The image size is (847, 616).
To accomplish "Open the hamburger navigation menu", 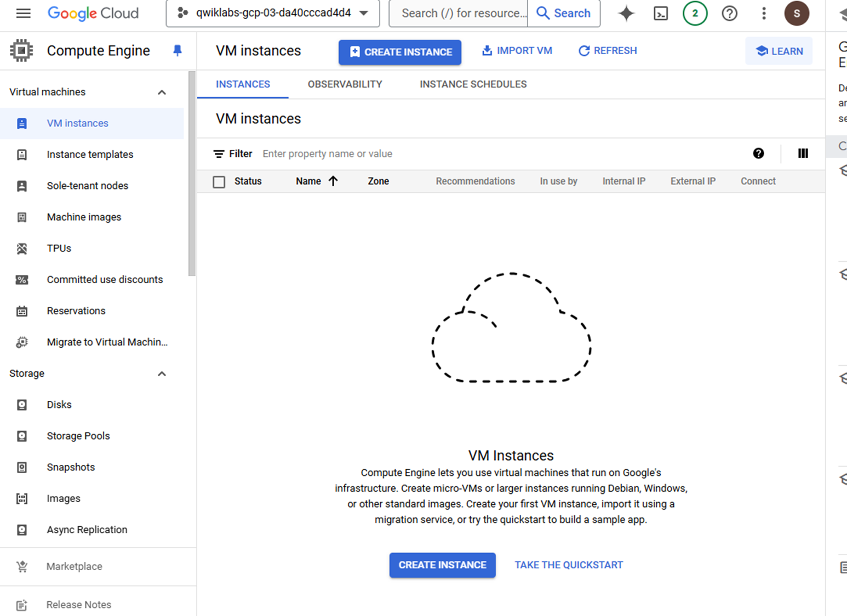I will (23, 13).
